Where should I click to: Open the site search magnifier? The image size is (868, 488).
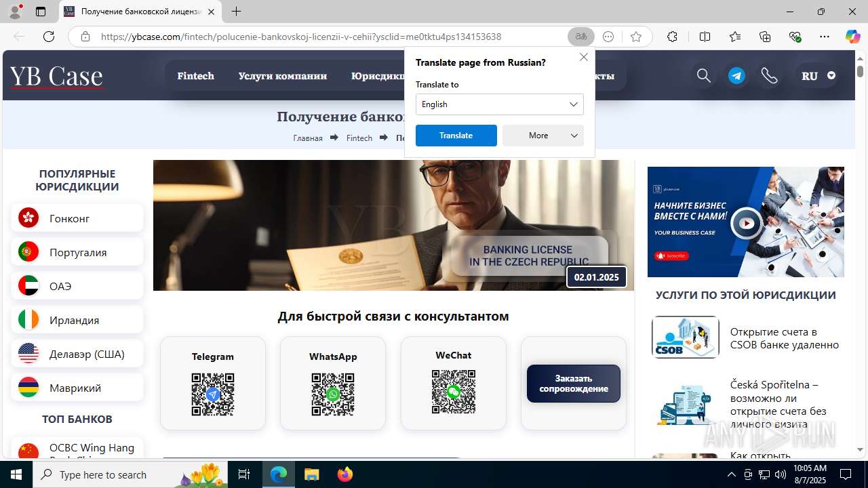point(704,76)
